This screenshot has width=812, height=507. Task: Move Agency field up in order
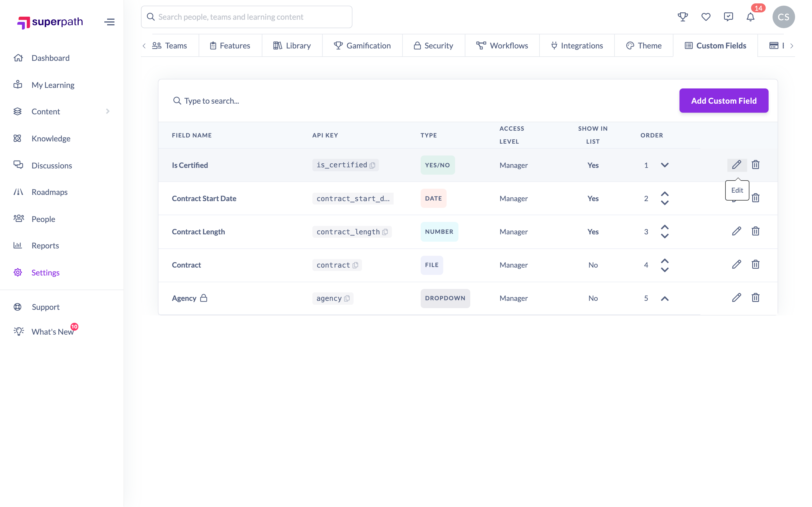pyautogui.click(x=665, y=299)
